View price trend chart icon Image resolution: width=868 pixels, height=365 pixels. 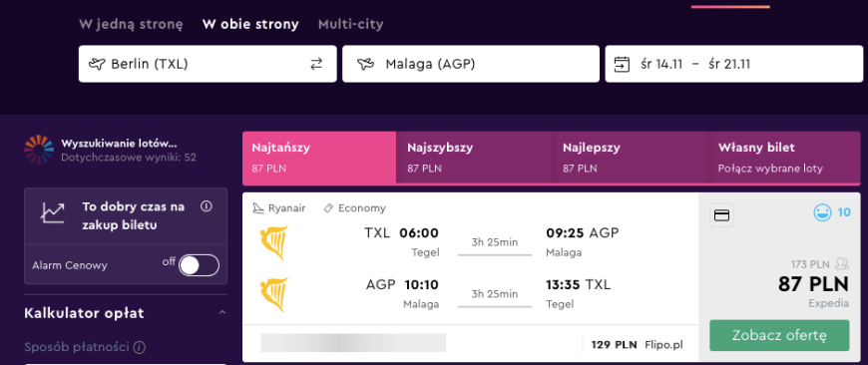click(53, 213)
